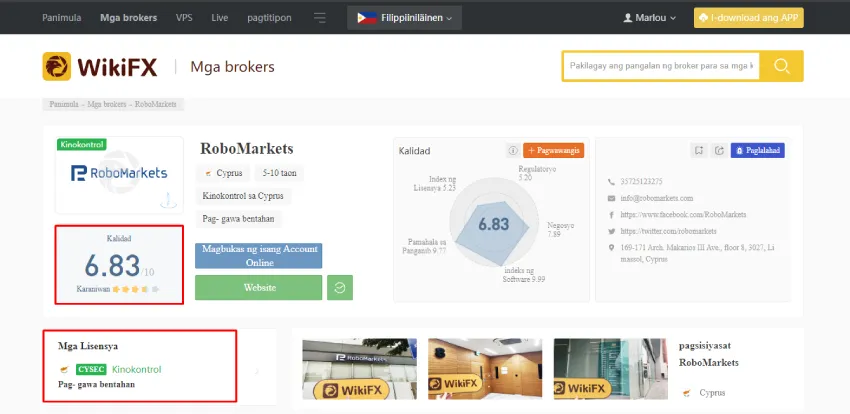Click the envelope icon beside info@robomarkets.com

coord(611,198)
